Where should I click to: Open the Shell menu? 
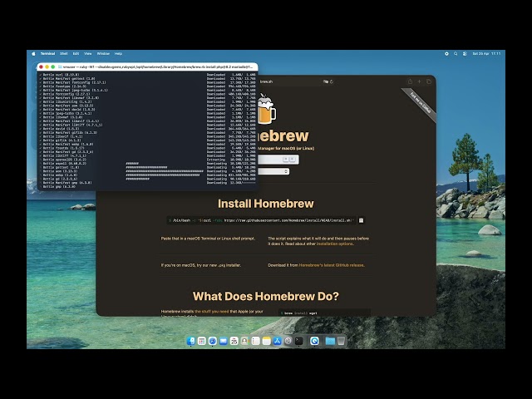tap(64, 53)
